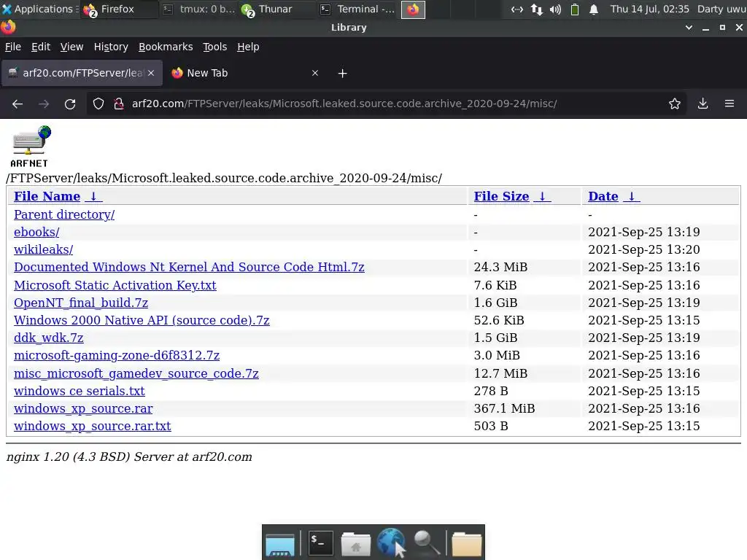This screenshot has width=747, height=560.
Task: Open the Help menu
Action: 248,47
